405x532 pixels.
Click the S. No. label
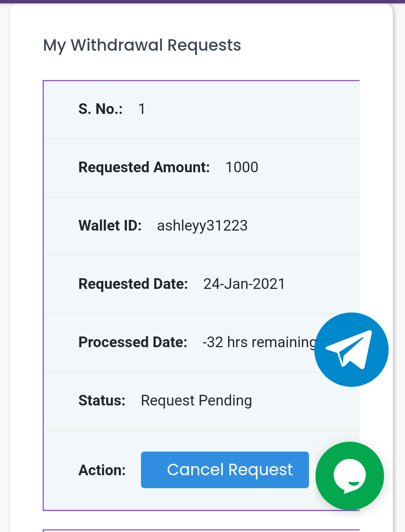(x=101, y=109)
